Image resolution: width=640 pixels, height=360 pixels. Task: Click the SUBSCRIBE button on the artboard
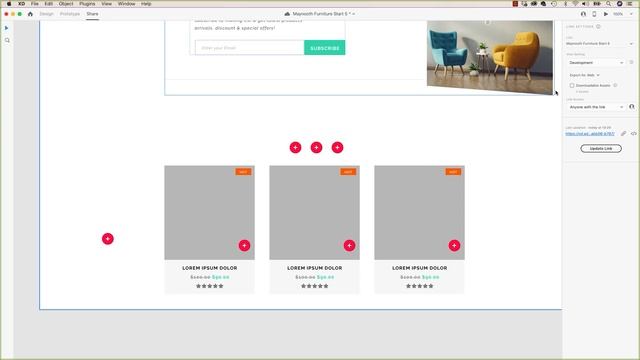pyautogui.click(x=324, y=48)
